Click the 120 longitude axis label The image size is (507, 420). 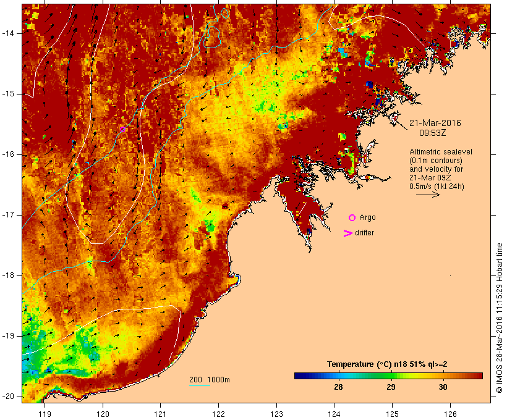[x=103, y=414]
